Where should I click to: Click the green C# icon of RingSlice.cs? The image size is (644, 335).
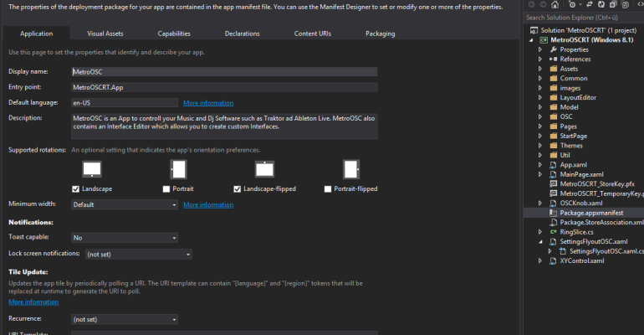pos(553,232)
